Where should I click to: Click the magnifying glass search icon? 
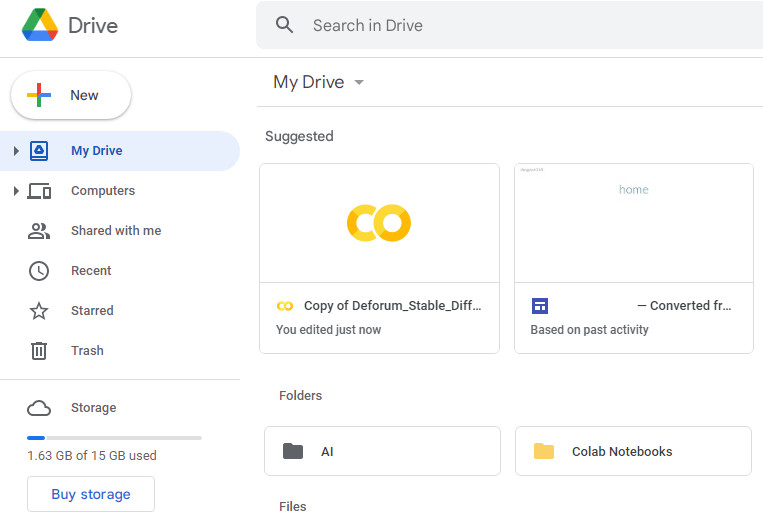tap(284, 25)
